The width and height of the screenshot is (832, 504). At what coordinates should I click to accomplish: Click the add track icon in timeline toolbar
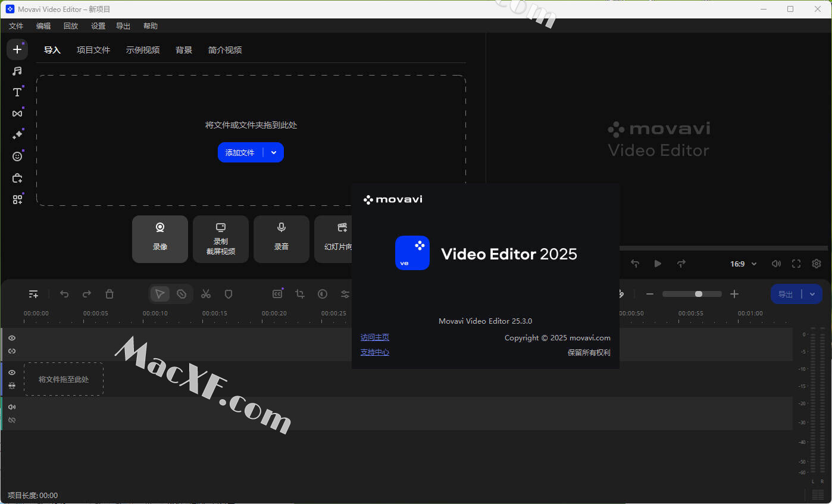tap(33, 294)
